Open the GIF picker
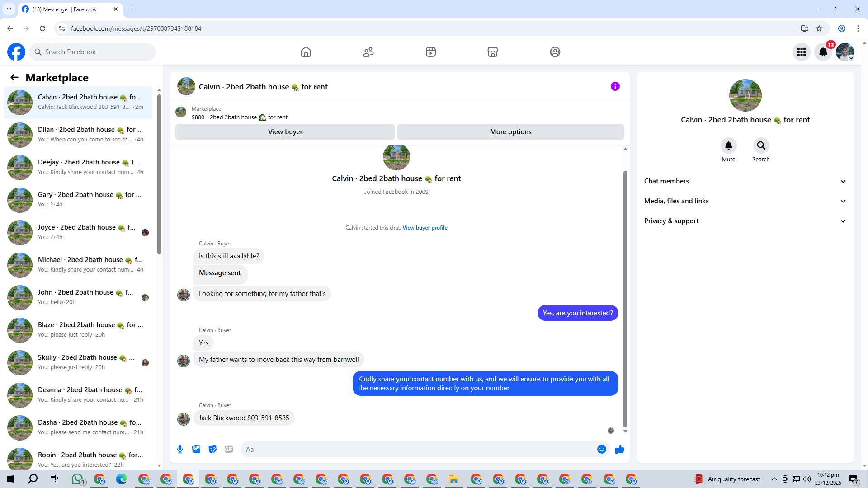868x488 pixels. (229, 449)
